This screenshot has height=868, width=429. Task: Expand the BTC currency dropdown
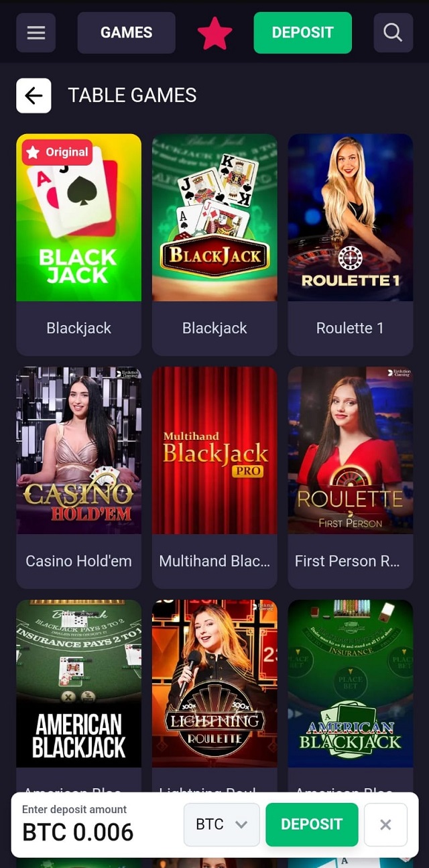222,824
